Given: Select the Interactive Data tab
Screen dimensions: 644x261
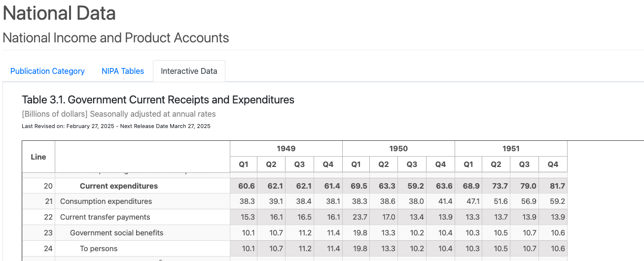Looking at the screenshot, I should (x=189, y=71).
